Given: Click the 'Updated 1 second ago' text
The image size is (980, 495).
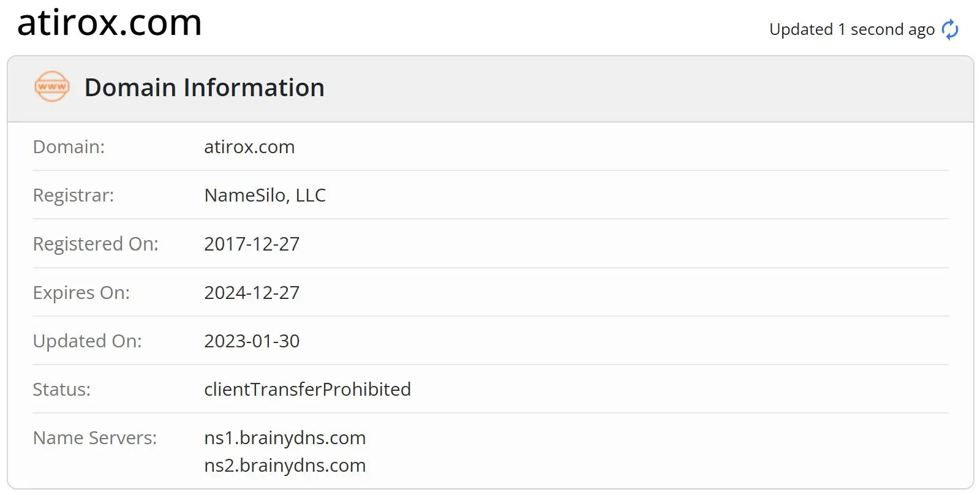Looking at the screenshot, I should pos(852,29).
